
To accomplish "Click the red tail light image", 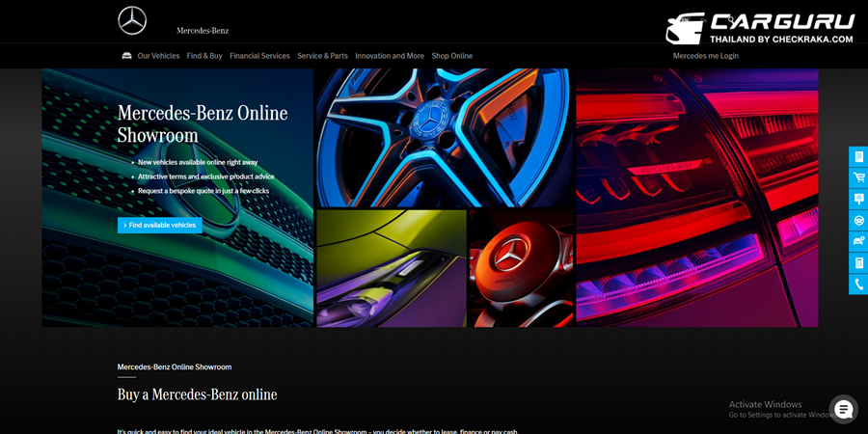I will pyautogui.click(x=696, y=198).
